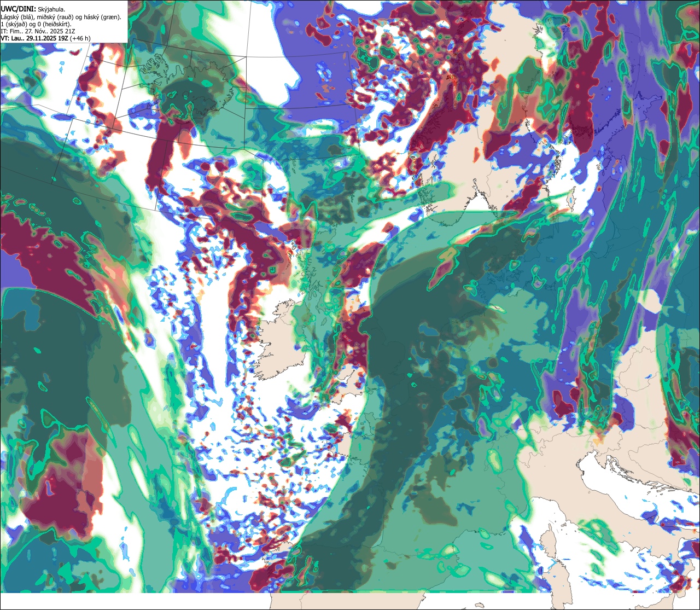Click the "VT: Lau.. 29.11.2025 19Z (+46 h)" line
700x610 pixels.
(x=46, y=38)
